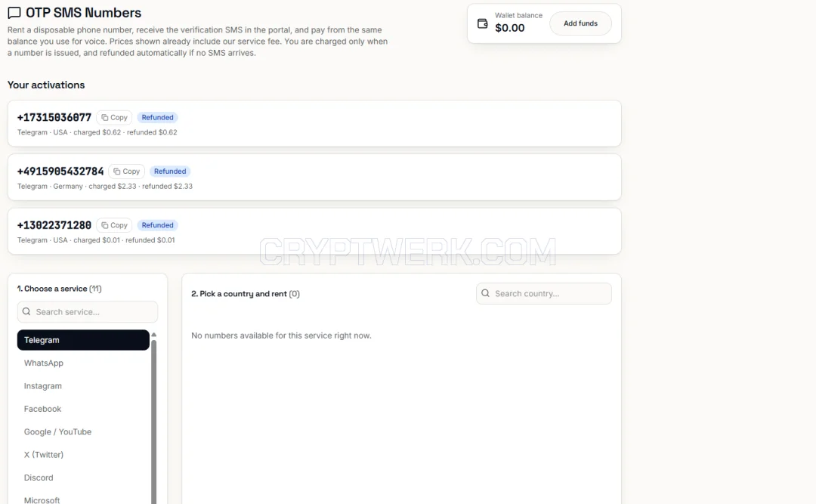The width and height of the screenshot is (816, 504).
Task: Select Discord service
Action: click(83, 478)
